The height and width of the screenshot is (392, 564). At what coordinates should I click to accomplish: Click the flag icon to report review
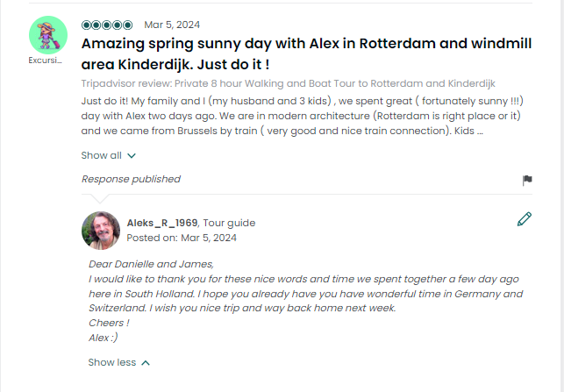pyautogui.click(x=527, y=180)
